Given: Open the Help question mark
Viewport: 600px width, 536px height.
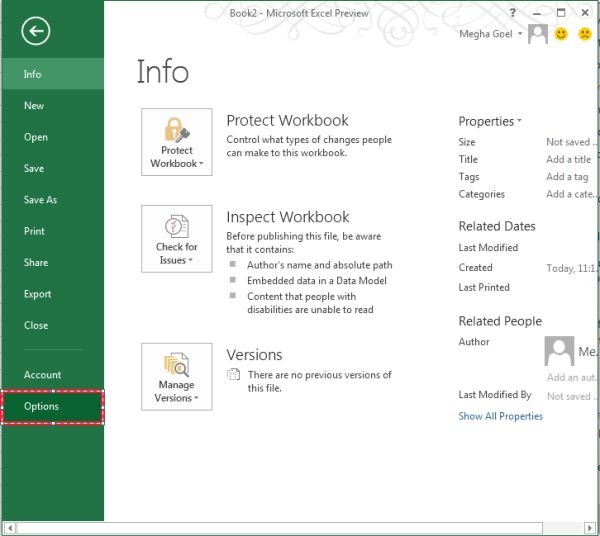Looking at the screenshot, I should pos(512,13).
